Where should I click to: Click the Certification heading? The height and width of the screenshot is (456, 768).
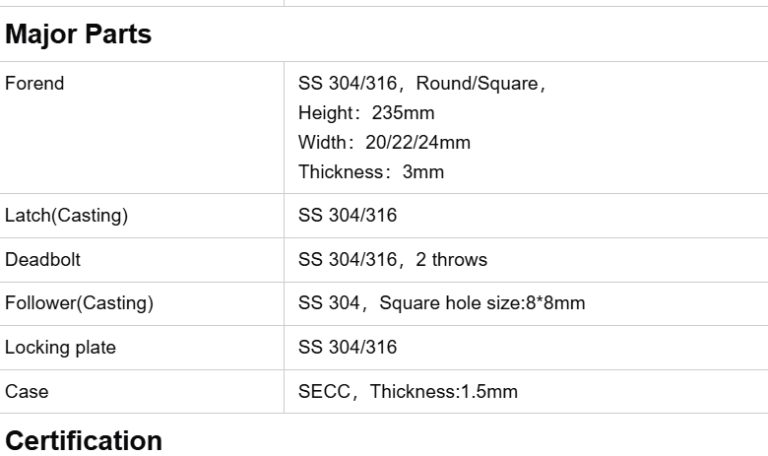point(84,441)
